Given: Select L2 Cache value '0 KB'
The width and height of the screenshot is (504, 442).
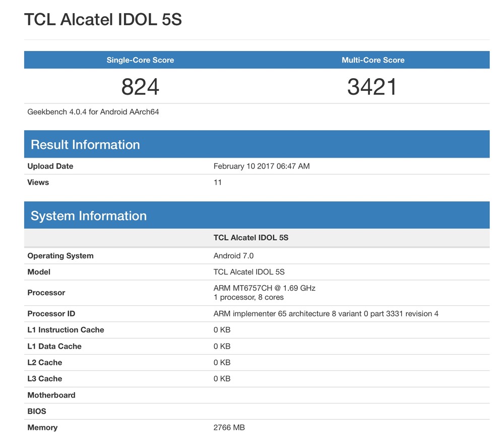Looking at the screenshot, I should pos(222,363).
